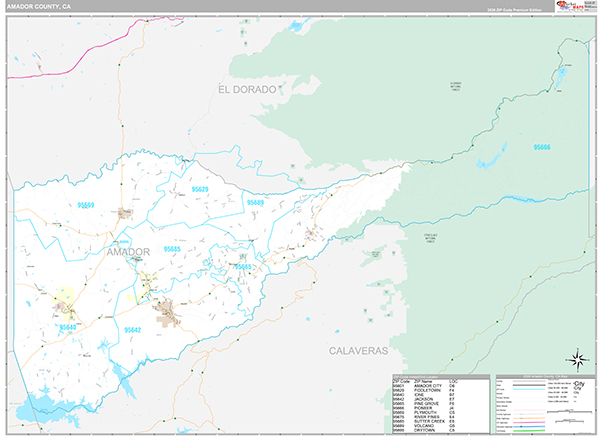Click the ZIP code label 95689
The image size is (600, 436).
tap(255, 202)
